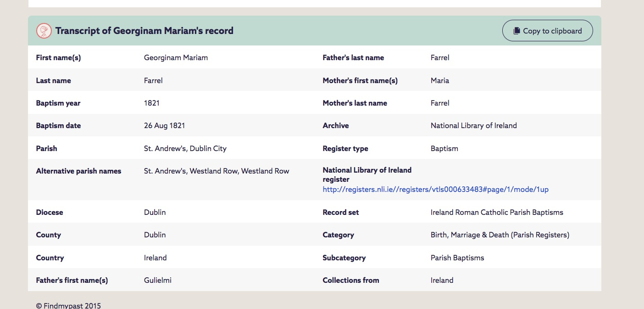Click the Parish Baptisms subcategory value

[x=457, y=258]
